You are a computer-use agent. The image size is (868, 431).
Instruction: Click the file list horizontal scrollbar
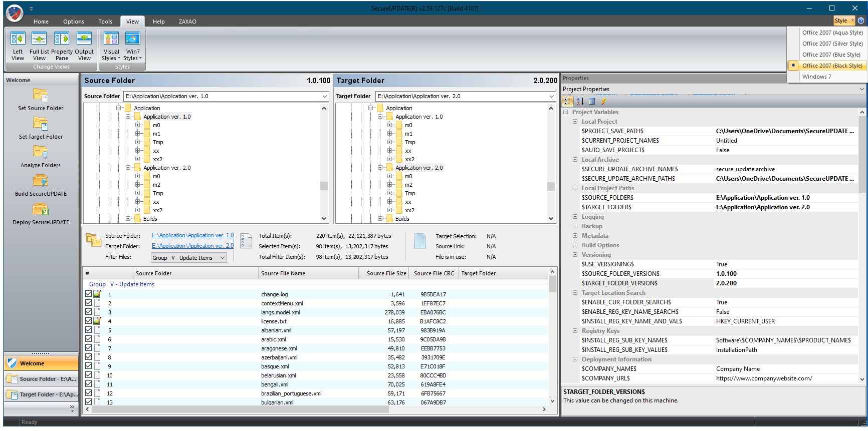240,409
